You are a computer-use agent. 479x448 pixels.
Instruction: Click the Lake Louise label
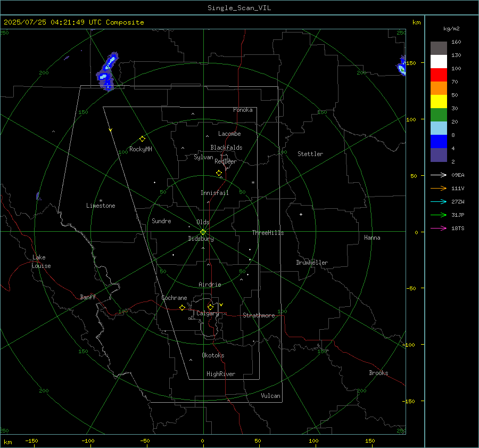[41, 262]
